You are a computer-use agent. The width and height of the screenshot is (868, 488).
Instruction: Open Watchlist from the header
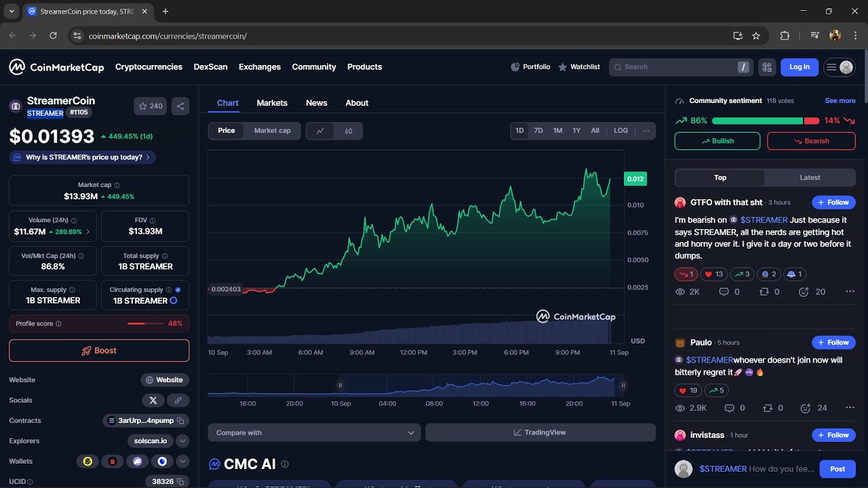pos(578,67)
